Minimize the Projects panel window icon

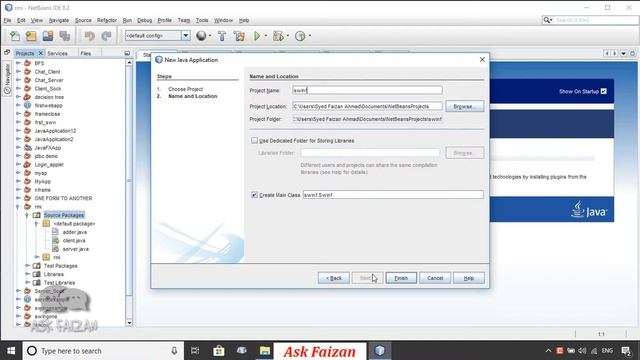click(127, 53)
